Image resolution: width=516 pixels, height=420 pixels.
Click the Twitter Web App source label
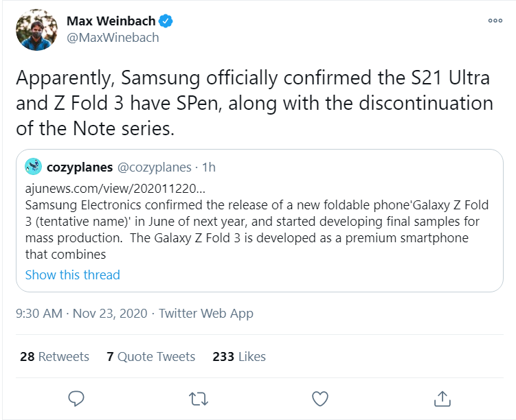click(x=206, y=314)
